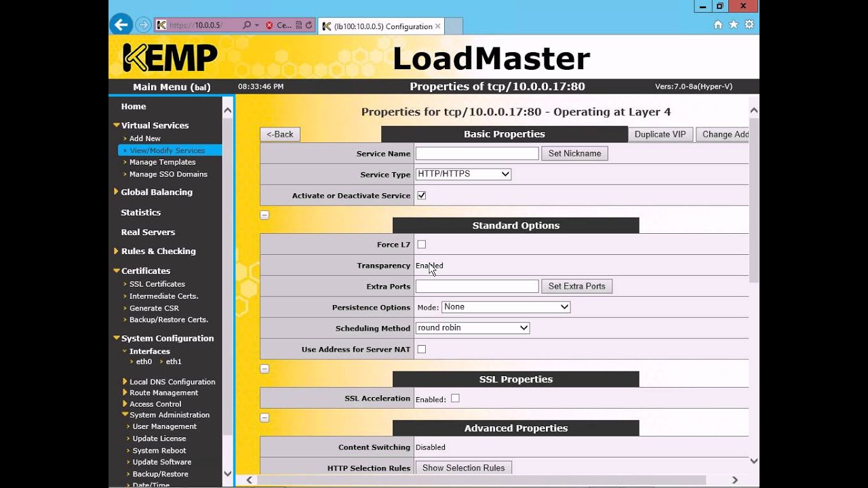The image size is (868, 488).
Task: Click the browser forward arrow button
Action: tap(143, 25)
